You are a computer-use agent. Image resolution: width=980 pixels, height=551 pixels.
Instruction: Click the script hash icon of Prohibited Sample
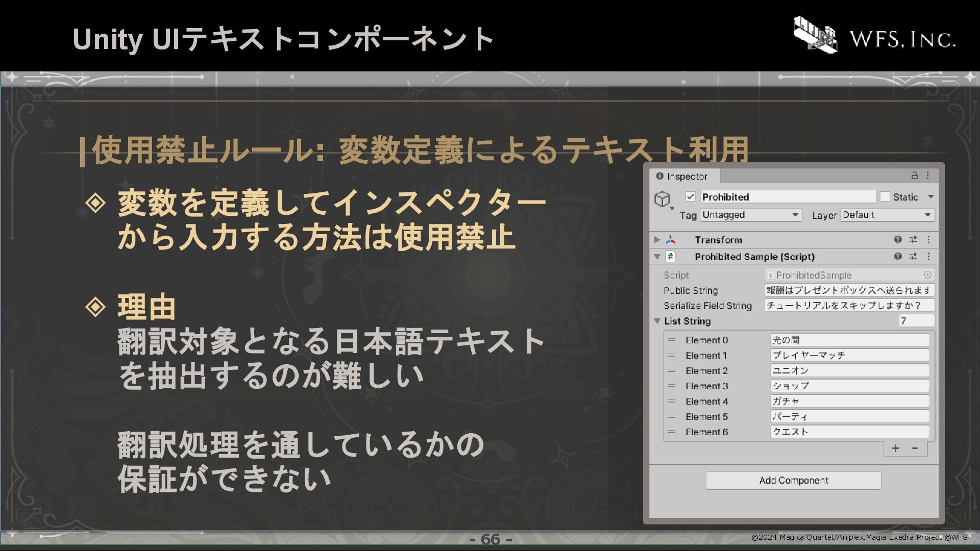click(x=671, y=257)
